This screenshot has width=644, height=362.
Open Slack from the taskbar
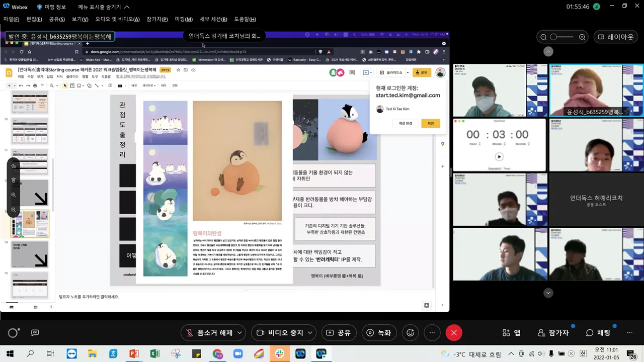(x=279, y=354)
